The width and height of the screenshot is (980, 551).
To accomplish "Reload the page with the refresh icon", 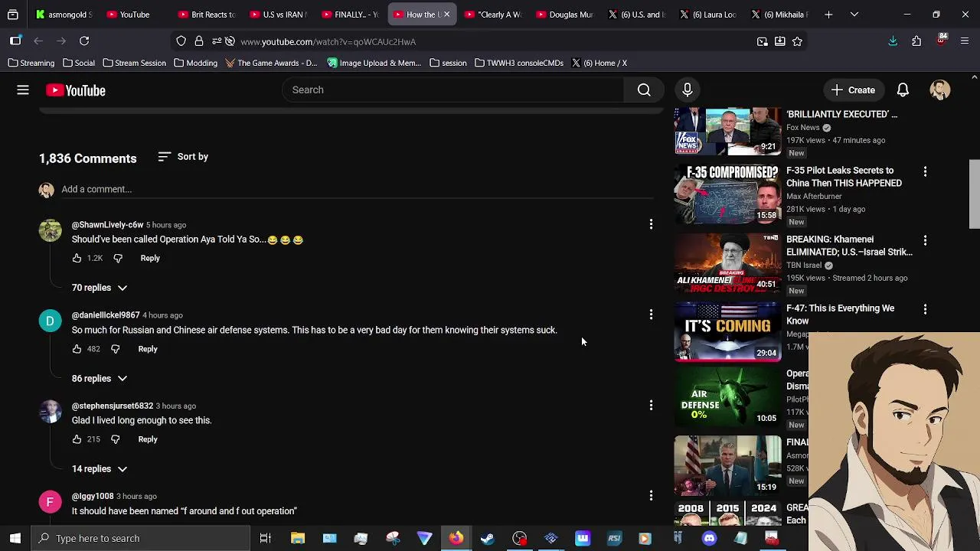I will [84, 41].
